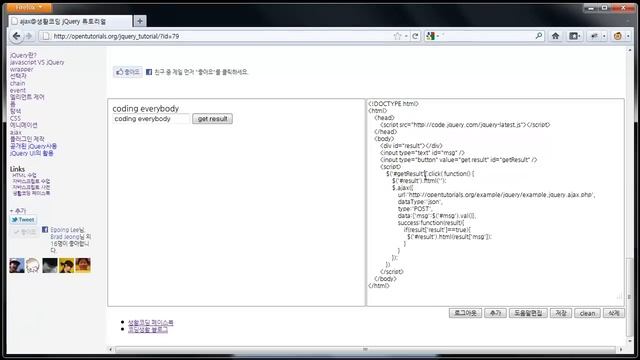Open the first bulleted link below the editor

pos(151,322)
